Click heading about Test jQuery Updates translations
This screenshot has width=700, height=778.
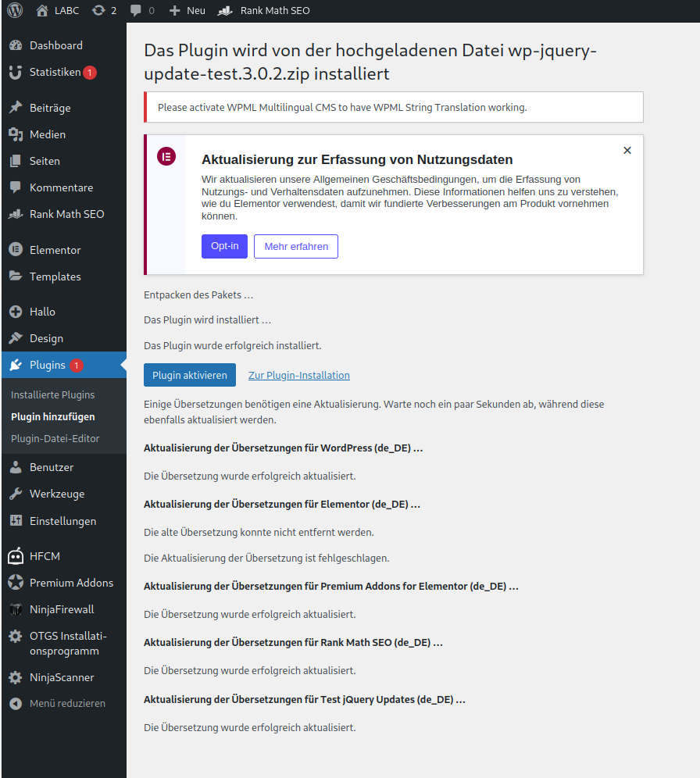click(305, 700)
